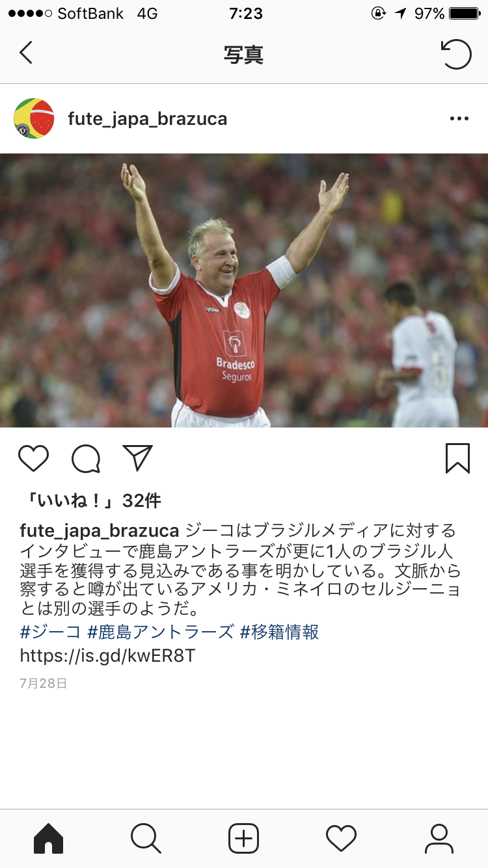
Task: Tap the fute_japa_brazuca profile avatar
Action: click(x=34, y=118)
